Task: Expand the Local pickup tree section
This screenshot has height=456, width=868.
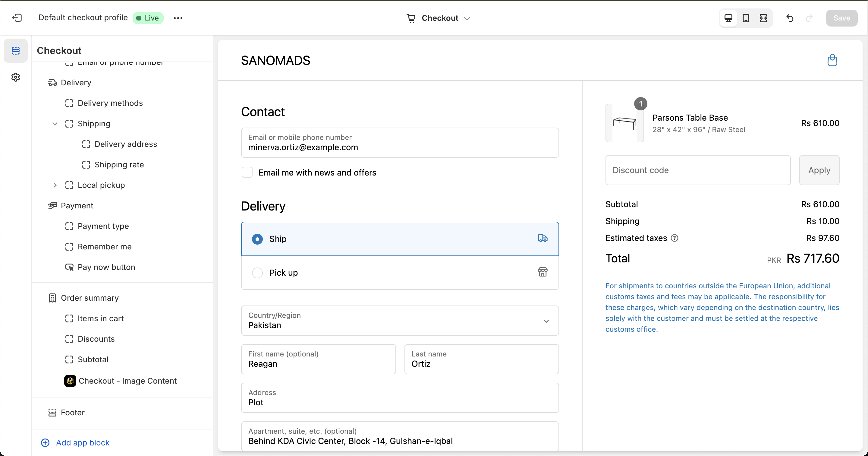Action: click(55, 185)
